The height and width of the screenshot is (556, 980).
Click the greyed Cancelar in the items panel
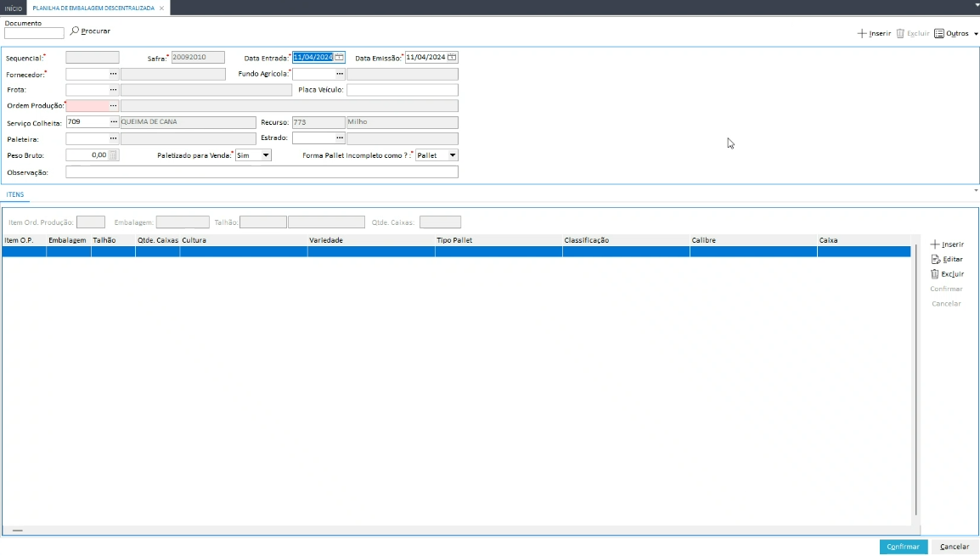[946, 304]
